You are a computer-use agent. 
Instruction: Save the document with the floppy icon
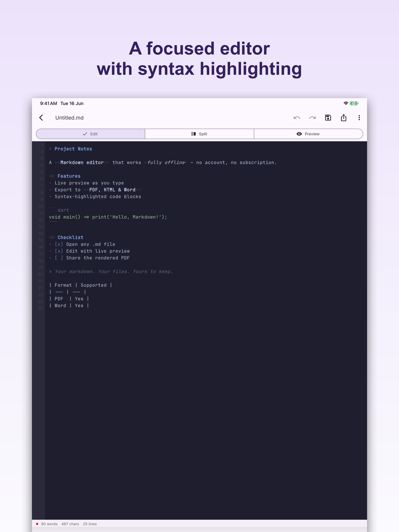click(x=328, y=118)
